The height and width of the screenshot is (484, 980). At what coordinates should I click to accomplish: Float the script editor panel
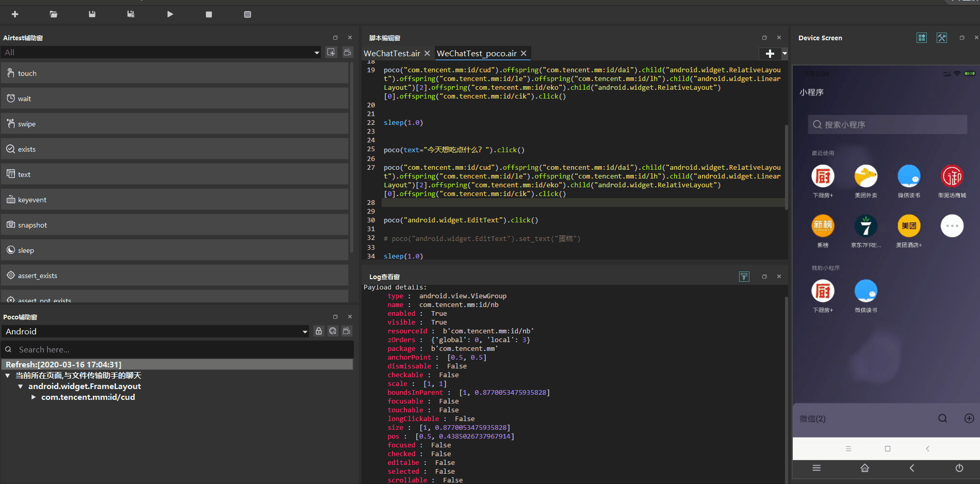[x=764, y=38]
